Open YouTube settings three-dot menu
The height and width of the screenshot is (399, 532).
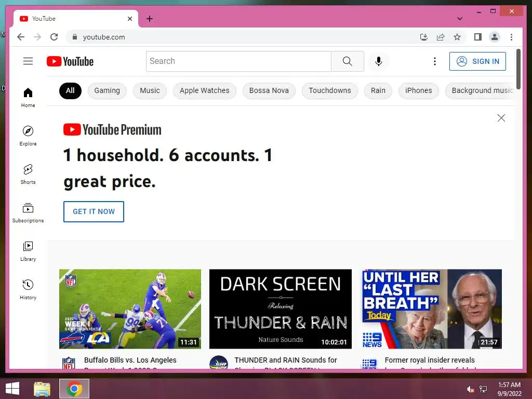click(x=435, y=61)
